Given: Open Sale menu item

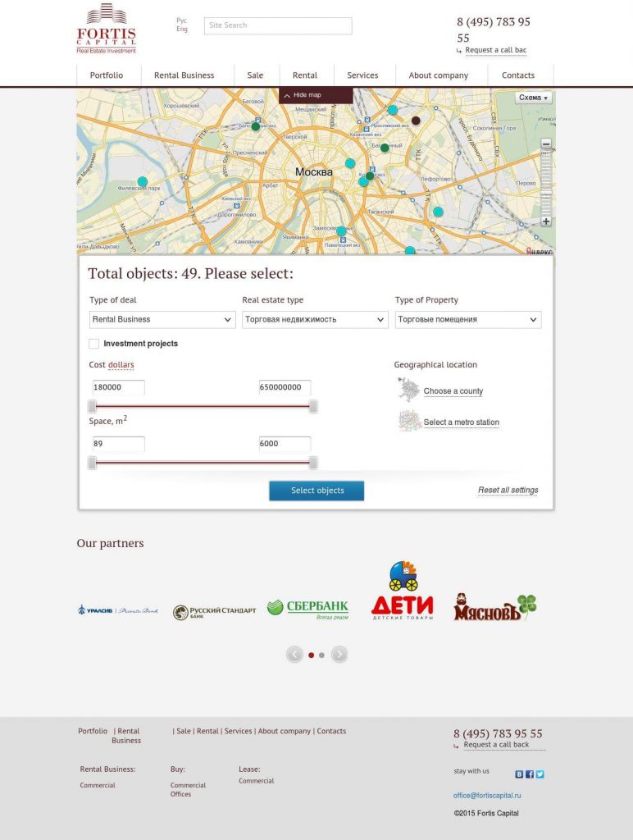Looking at the screenshot, I should [x=255, y=75].
